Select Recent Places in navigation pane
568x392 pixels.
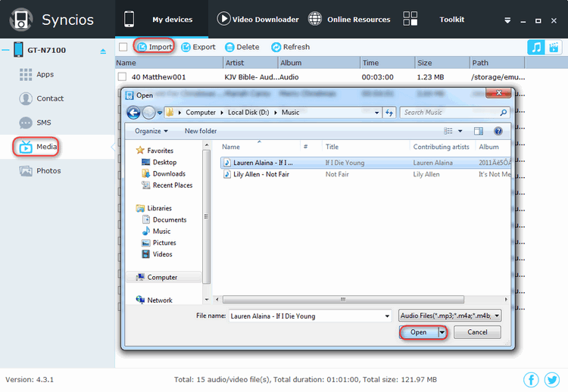click(167, 185)
